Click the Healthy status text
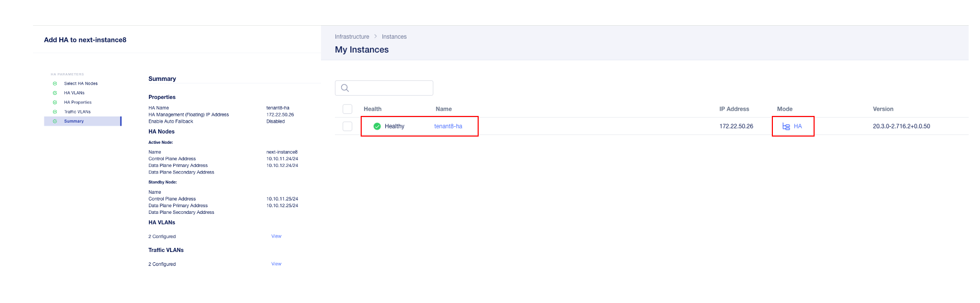980x303 pixels. coord(395,126)
